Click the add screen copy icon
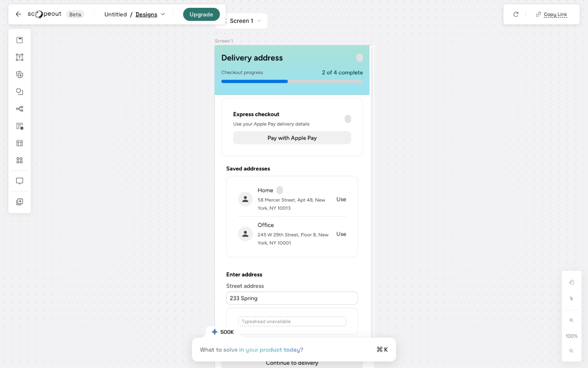The height and width of the screenshot is (368, 588). pyautogui.click(x=20, y=75)
